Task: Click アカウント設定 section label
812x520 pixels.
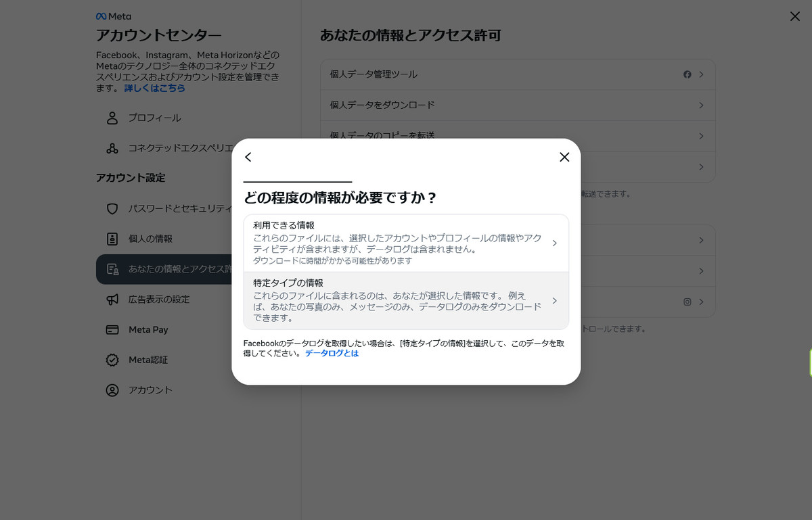Action: pyautogui.click(x=131, y=178)
